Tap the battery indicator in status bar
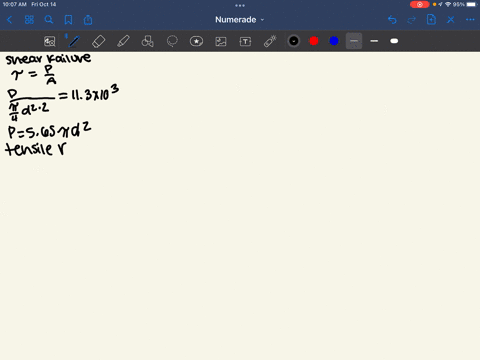 (x=471, y=4)
